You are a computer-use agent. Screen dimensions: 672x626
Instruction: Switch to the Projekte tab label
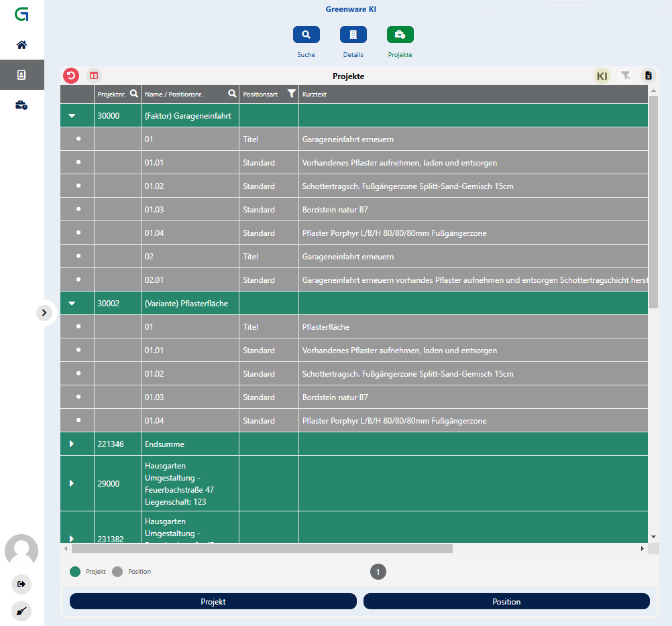coord(400,55)
